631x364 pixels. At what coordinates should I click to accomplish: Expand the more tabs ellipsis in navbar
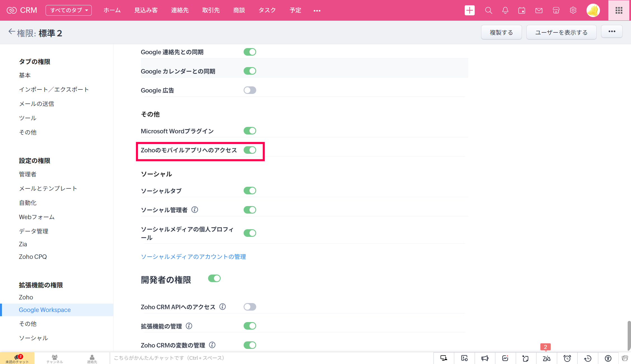[317, 11]
